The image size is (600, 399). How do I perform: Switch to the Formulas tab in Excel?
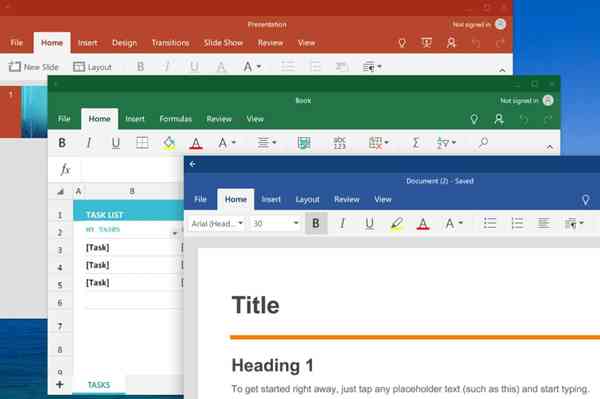[x=176, y=119]
